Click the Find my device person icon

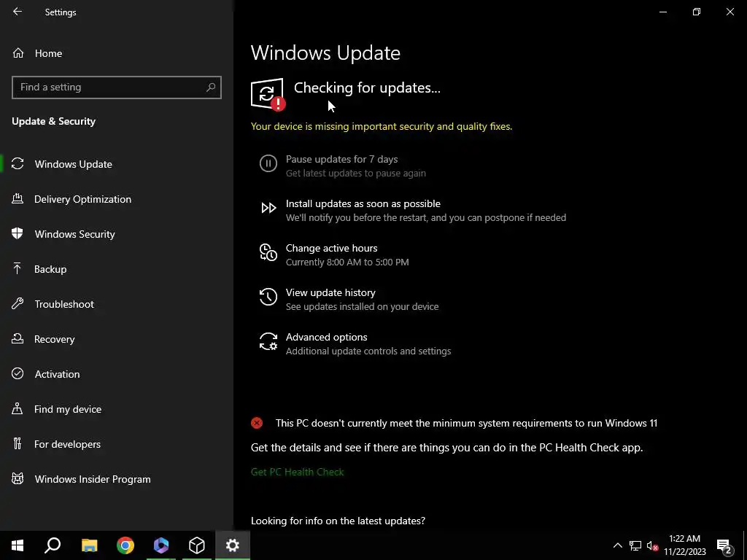click(x=18, y=408)
